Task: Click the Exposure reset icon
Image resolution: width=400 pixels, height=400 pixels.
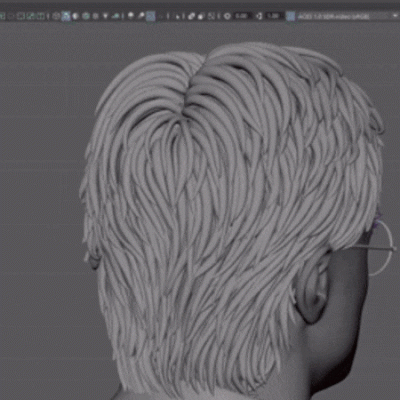Action: (x=227, y=16)
